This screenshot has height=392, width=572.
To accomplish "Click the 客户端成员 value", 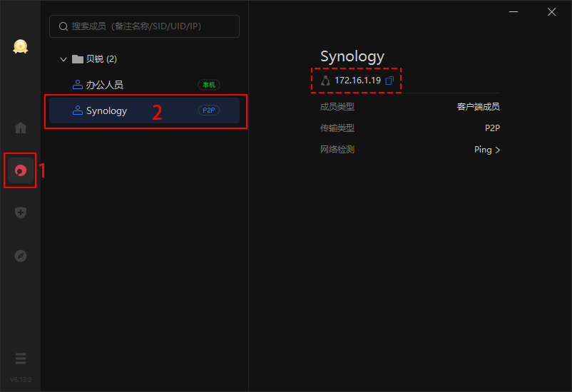I will (x=479, y=107).
